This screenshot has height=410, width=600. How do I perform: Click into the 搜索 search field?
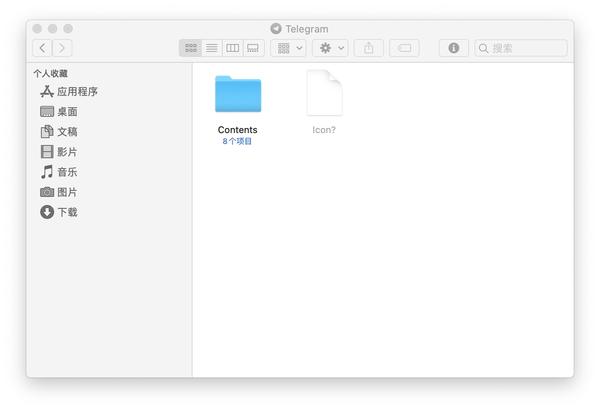pyautogui.click(x=521, y=48)
